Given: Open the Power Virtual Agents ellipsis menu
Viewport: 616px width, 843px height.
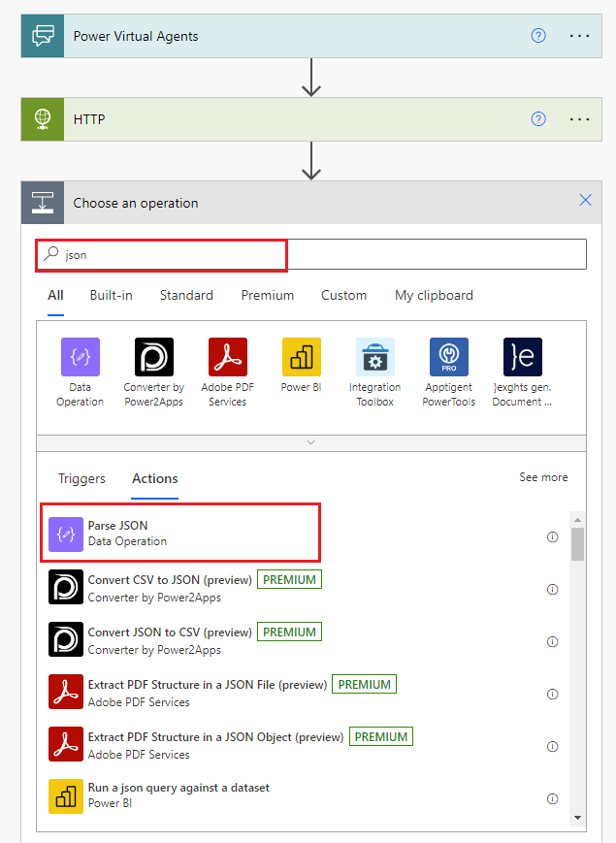Looking at the screenshot, I should (x=579, y=36).
